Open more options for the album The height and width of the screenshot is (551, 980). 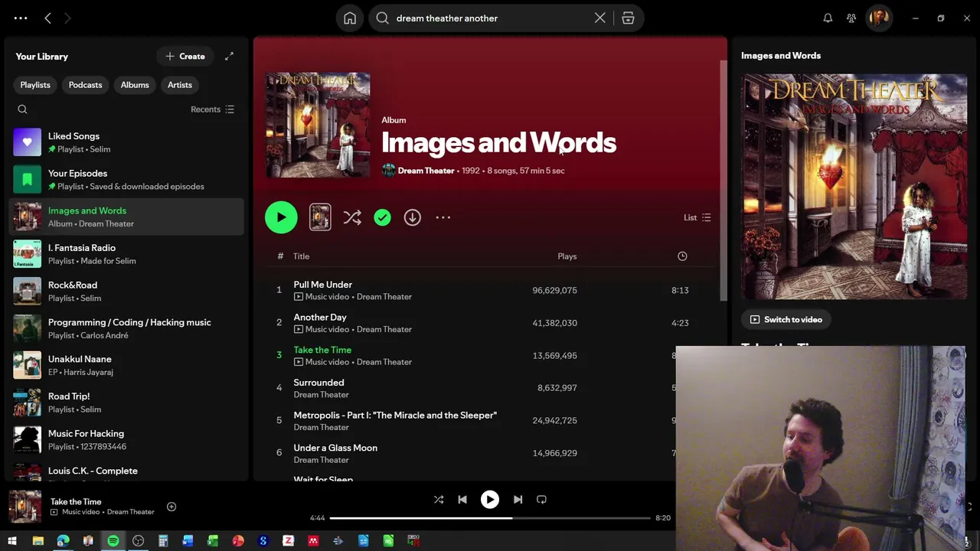point(443,217)
